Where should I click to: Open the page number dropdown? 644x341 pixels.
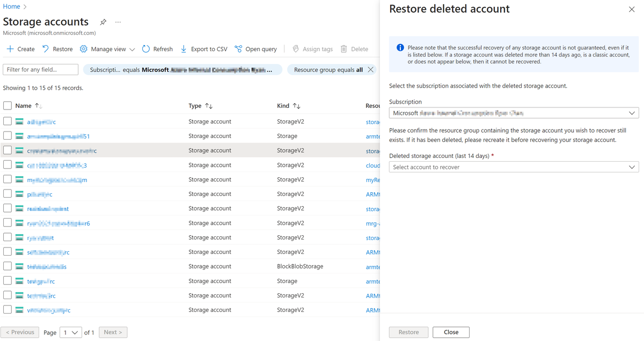pyautogui.click(x=70, y=332)
